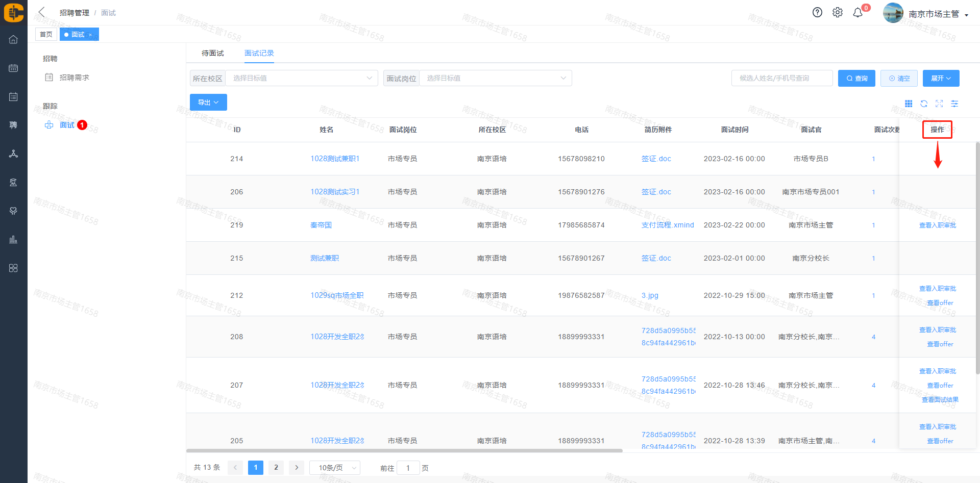
Task: Refresh the interview records table
Action: (924, 104)
